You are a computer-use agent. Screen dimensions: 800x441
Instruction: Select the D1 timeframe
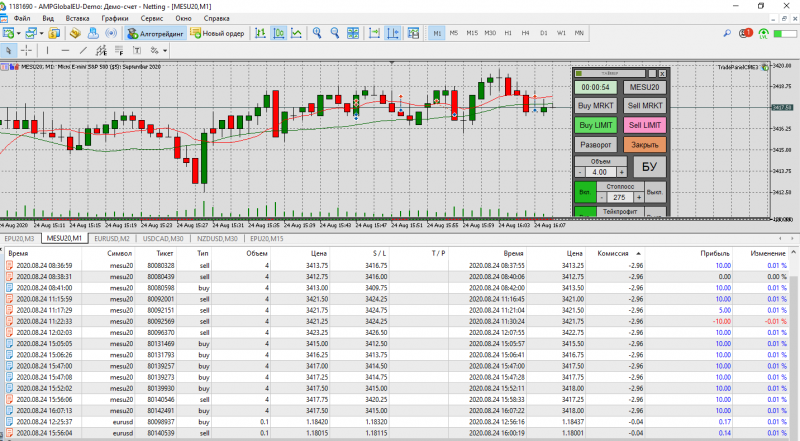tap(543, 33)
